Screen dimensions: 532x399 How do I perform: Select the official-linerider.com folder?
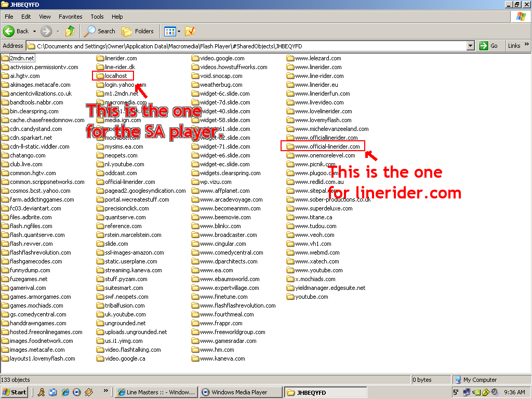click(x=126, y=182)
